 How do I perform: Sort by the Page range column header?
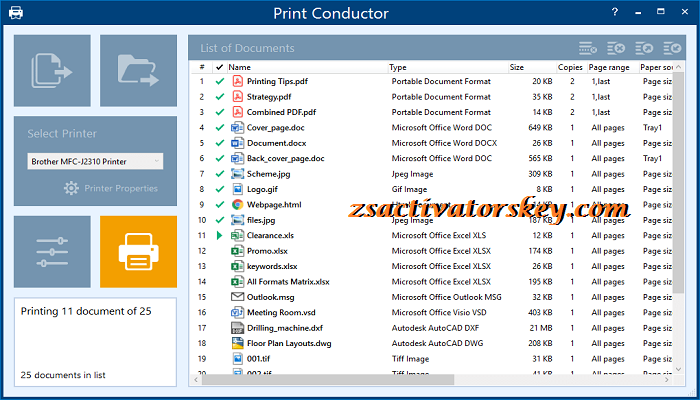click(609, 67)
